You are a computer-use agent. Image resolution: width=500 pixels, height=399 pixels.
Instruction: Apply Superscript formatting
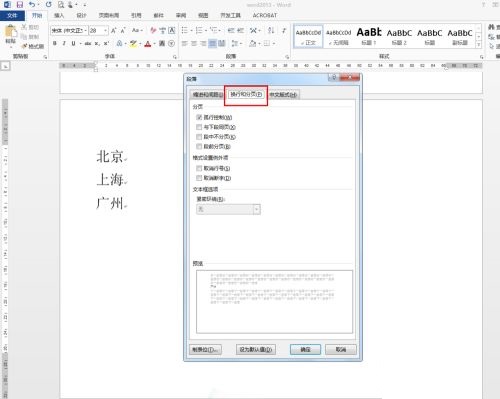106,43
